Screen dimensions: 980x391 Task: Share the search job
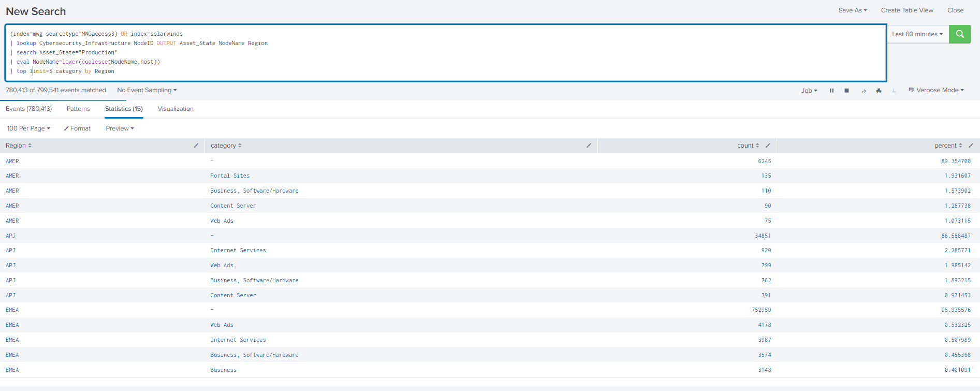coord(863,90)
